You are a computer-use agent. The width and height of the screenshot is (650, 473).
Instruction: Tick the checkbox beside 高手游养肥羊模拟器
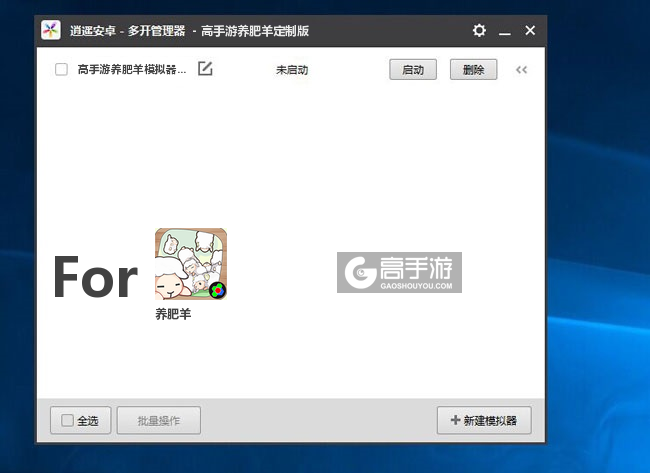[61, 69]
